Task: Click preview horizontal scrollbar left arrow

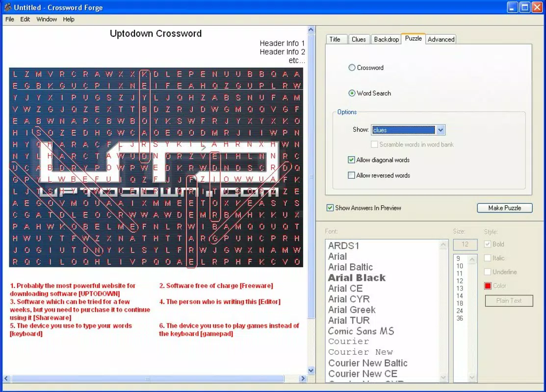Action: (6, 378)
